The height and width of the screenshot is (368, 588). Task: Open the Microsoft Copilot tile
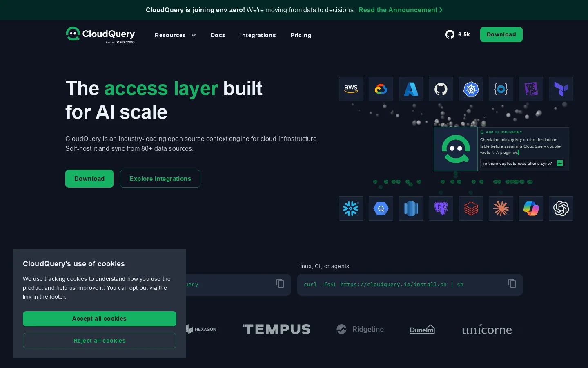pos(531,209)
